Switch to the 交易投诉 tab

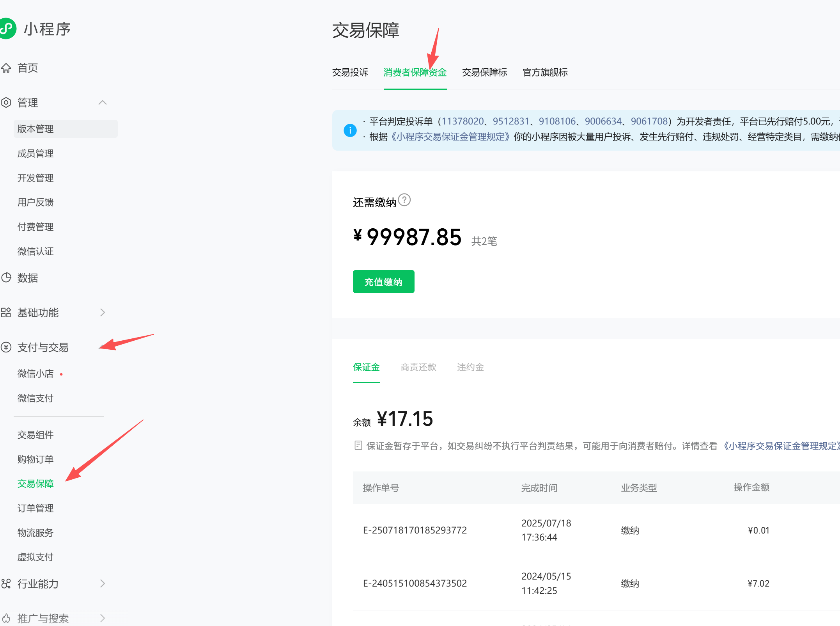coord(350,73)
